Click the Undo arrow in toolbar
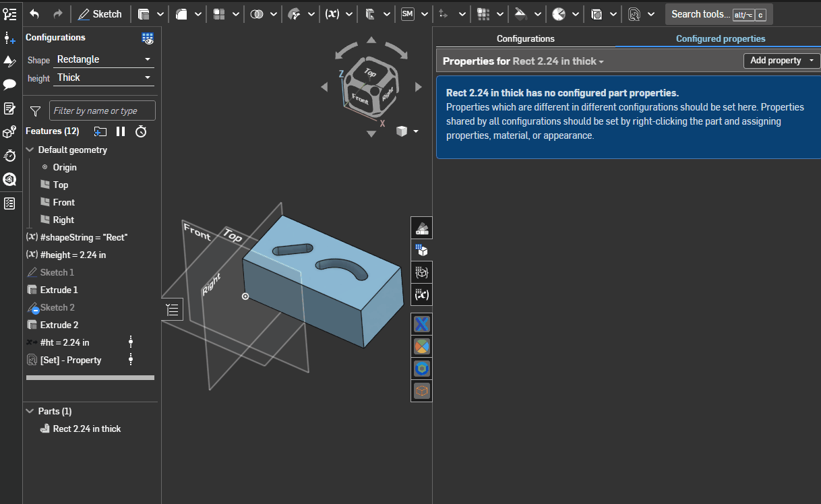 [35, 13]
